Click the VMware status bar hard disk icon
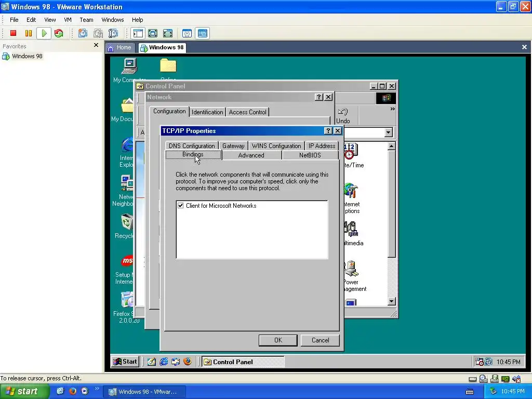This screenshot has height=399, width=532. tap(472, 379)
